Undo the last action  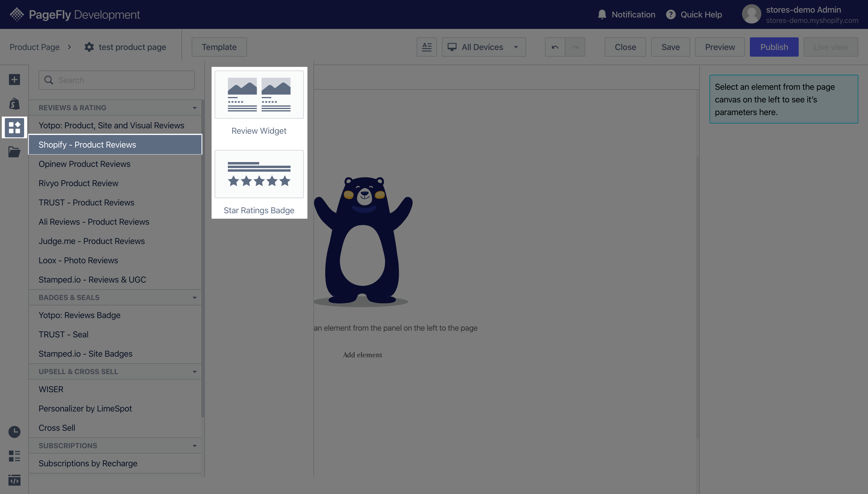tap(555, 47)
